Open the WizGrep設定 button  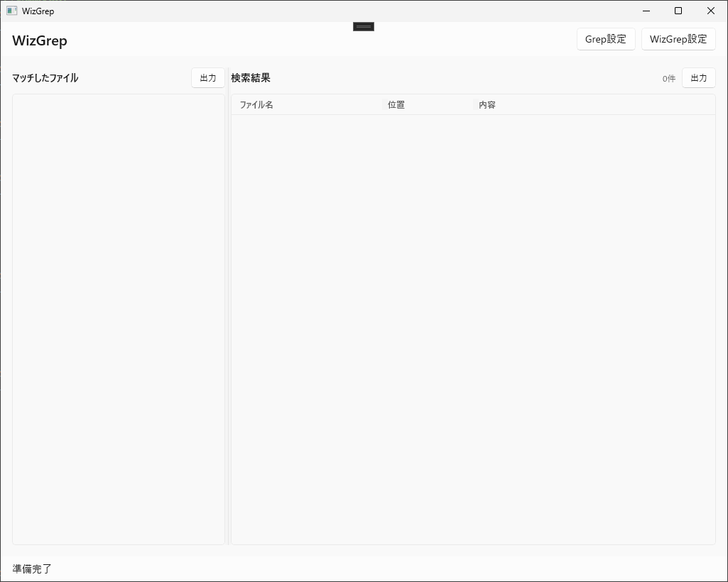pyautogui.click(x=678, y=39)
